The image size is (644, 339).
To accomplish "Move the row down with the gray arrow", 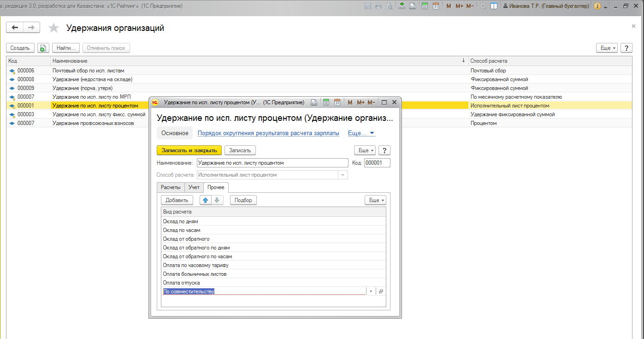I will (218, 200).
